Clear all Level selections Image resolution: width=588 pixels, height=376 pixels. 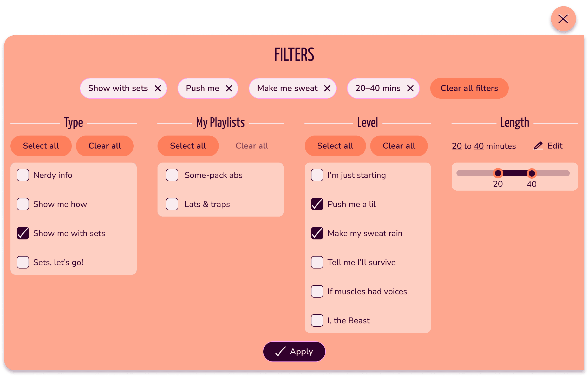399,146
